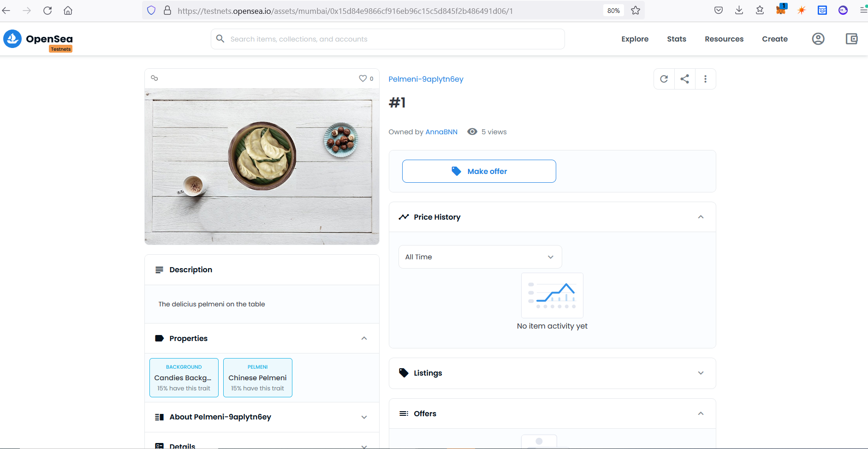Image resolution: width=868 pixels, height=449 pixels.
Task: Click the Candies Background property card
Action: pyautogui.click(x=184, y=377)
